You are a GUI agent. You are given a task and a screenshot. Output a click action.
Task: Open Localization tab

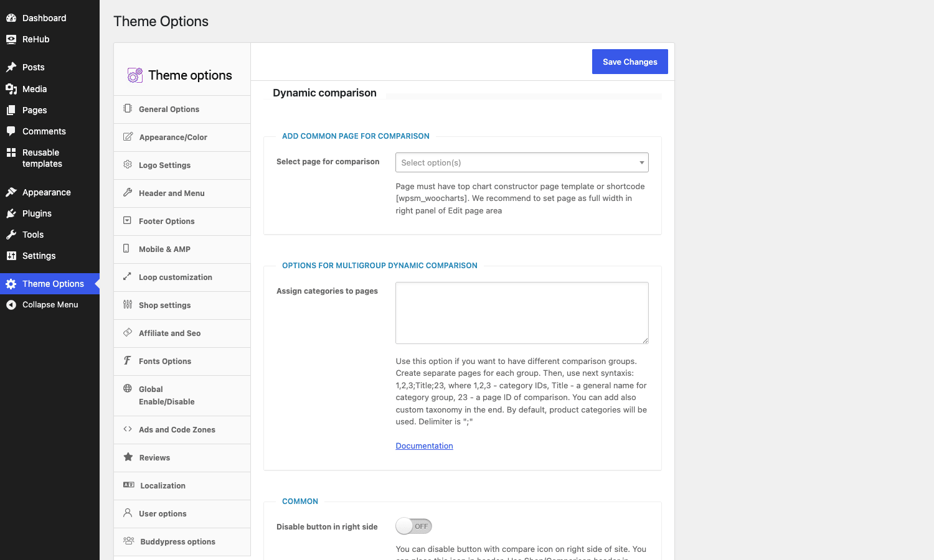tap(182, 486)
